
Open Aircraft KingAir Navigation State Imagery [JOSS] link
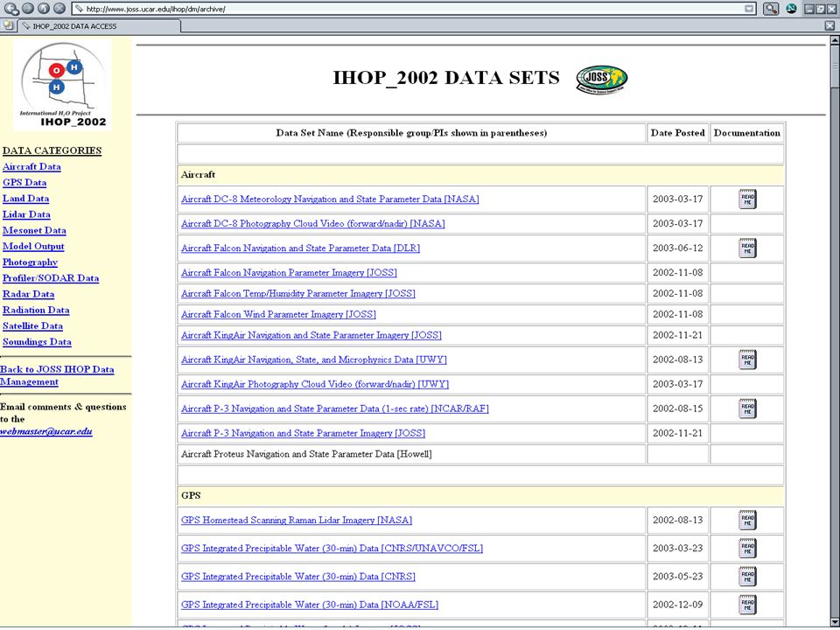(311, 335)
